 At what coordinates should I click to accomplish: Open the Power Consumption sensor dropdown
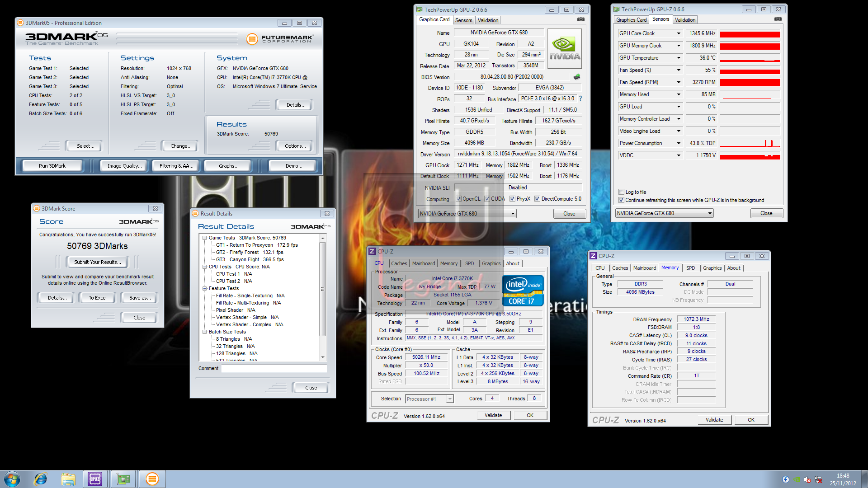pos(679,143)
